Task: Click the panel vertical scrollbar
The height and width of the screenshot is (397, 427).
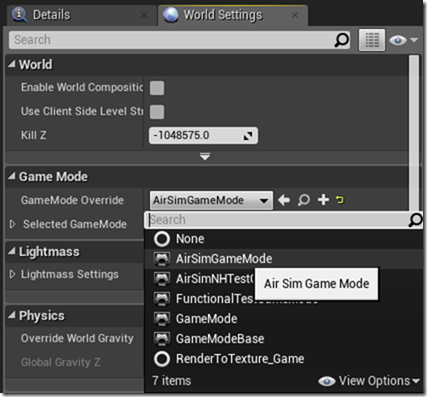Action: click(x=414, y=133)
